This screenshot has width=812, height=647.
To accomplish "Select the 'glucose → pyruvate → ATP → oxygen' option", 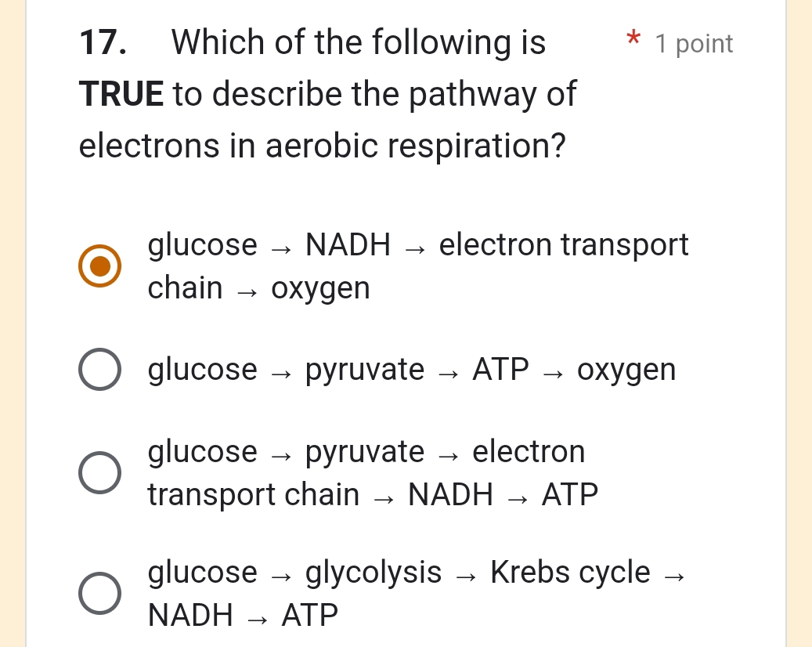I will pos(100,368).
